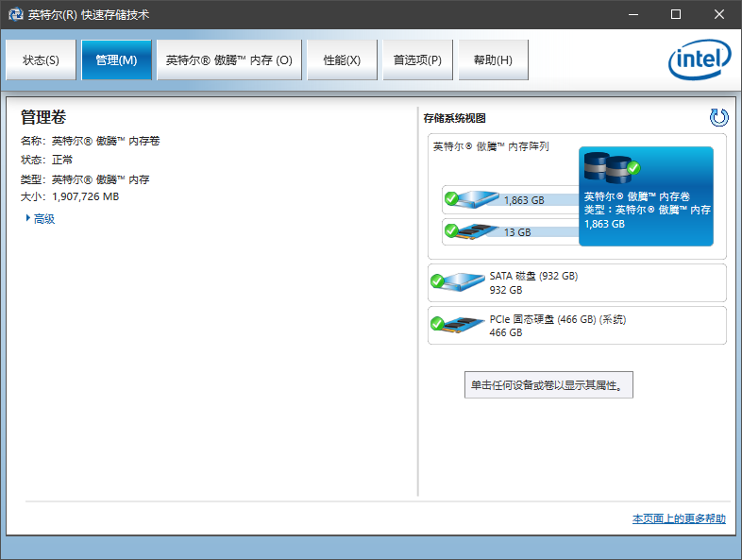Viewport: 742px width, 560px height.
Task: Select the 英特尔® 傲腾™ 内存卷 volume tile
Action: [646, 196]
